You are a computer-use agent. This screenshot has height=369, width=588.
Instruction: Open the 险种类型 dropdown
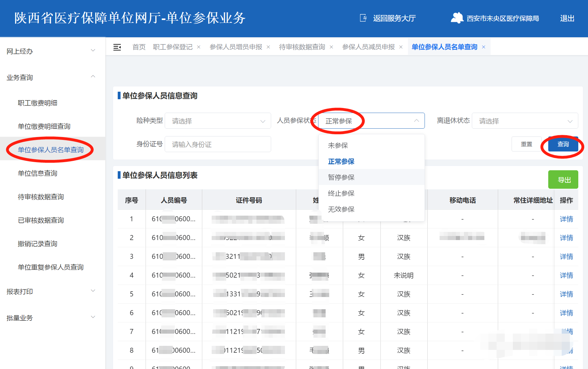(218, 121)
